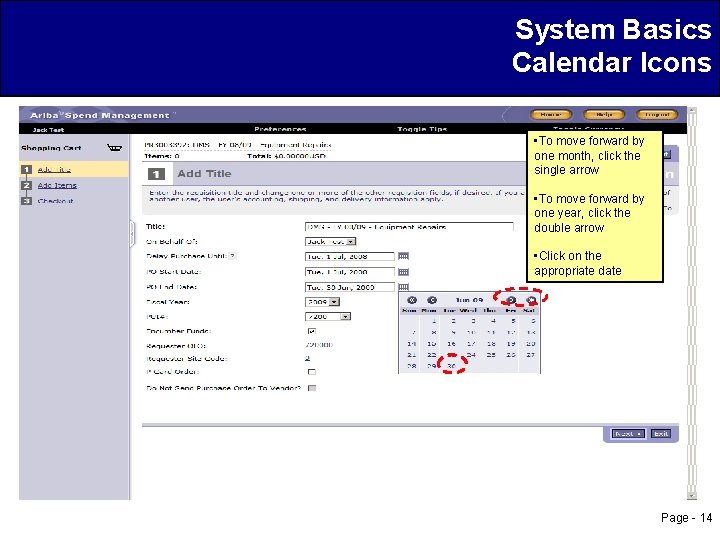This screenshot has height=540, width=720.
Task: Click help icon beside Delay Purchase Until
Action: (x=233, y=256)
